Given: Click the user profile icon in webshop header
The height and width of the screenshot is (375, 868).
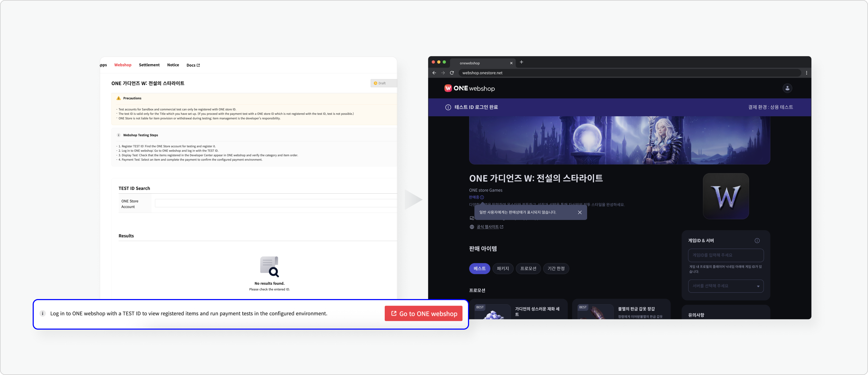Looking at the screenshot, I should coord(787,88).
